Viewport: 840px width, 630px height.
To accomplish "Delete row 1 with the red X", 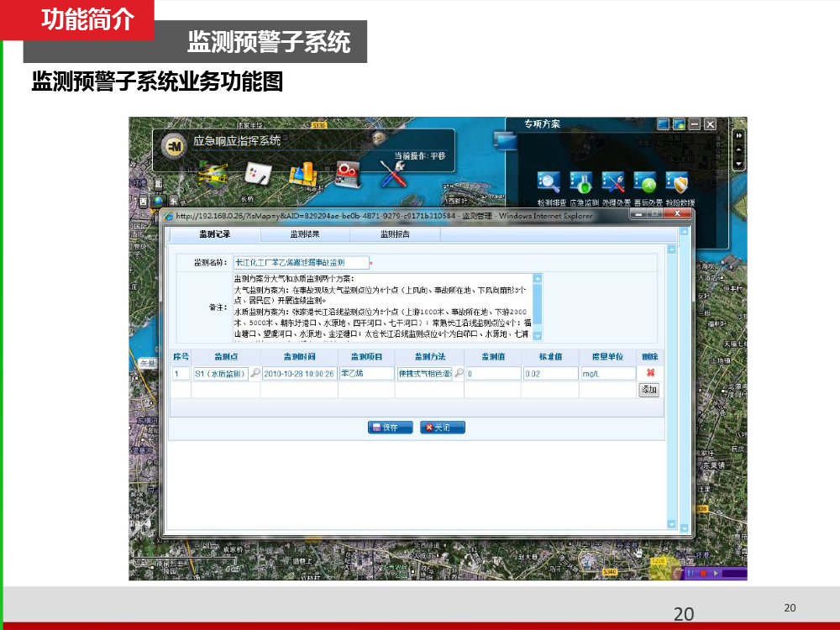I will (649, 373).
